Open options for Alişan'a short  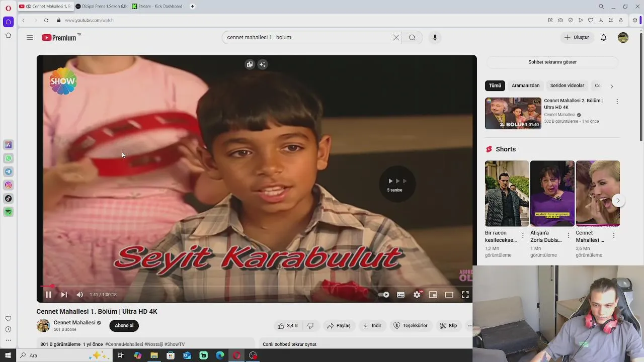569,235
